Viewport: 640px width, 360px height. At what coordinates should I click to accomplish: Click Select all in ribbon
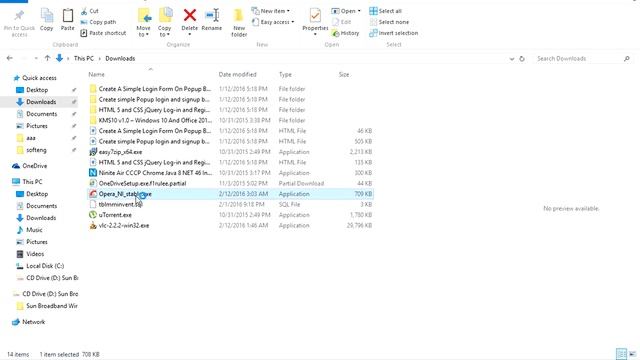[x=385, y=11]
